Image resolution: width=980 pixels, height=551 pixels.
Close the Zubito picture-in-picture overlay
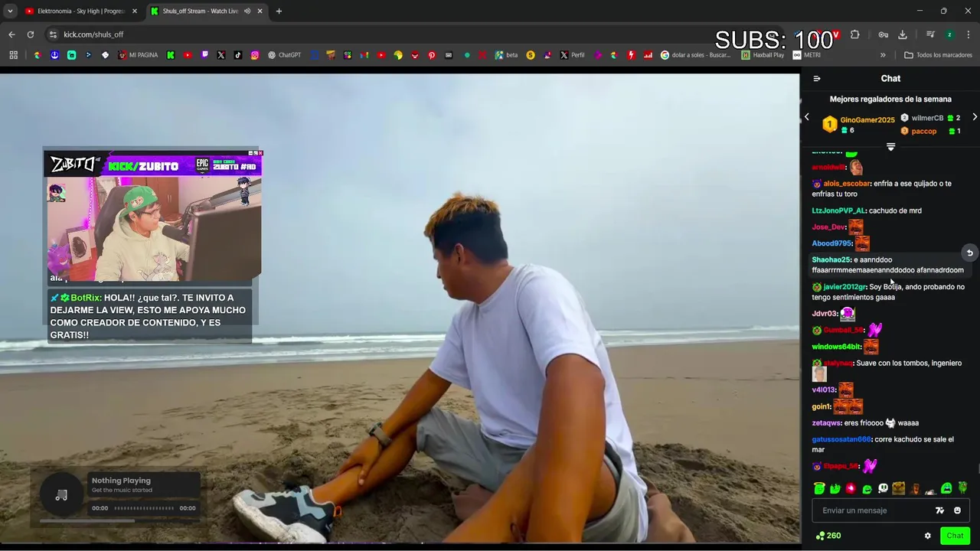(x=260, y=153)
